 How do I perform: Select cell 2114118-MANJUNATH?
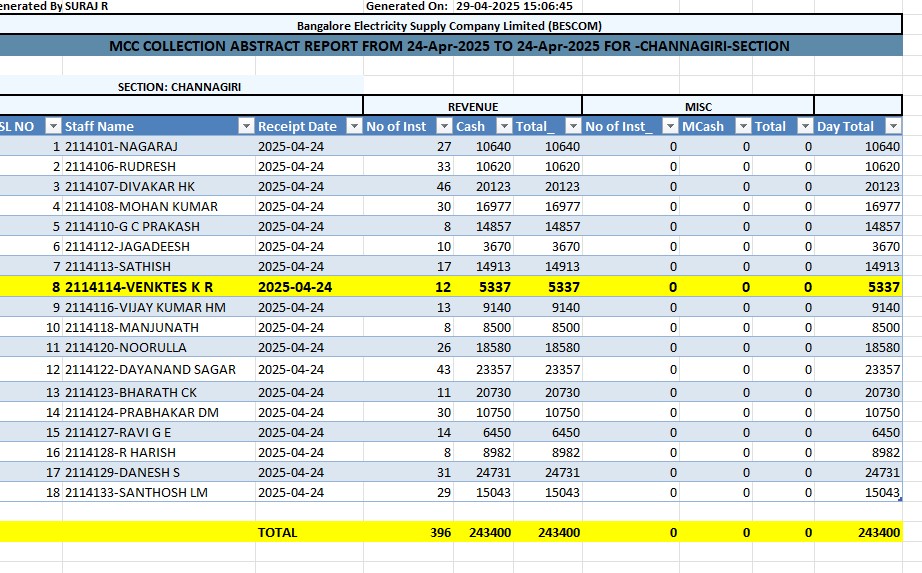[x=159, y=327]
